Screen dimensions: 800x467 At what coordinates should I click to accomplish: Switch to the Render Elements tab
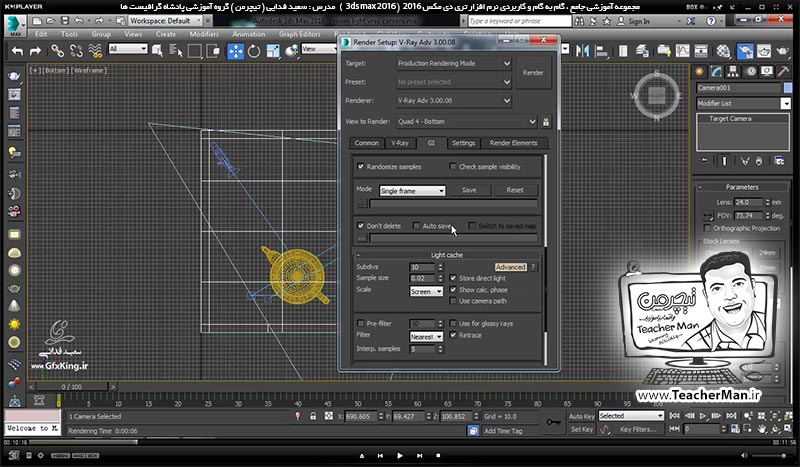pos(513,143)
